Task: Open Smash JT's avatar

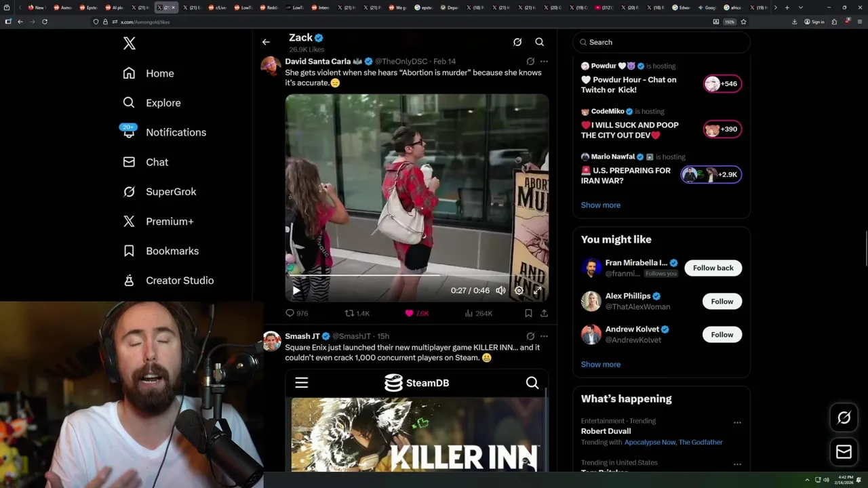Action: point(271,341)
